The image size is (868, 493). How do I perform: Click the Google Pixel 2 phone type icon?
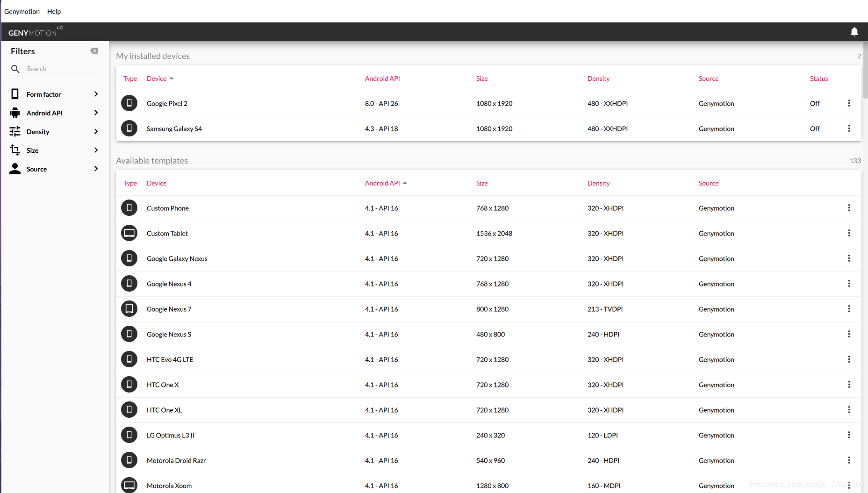[x=129, y=103]
